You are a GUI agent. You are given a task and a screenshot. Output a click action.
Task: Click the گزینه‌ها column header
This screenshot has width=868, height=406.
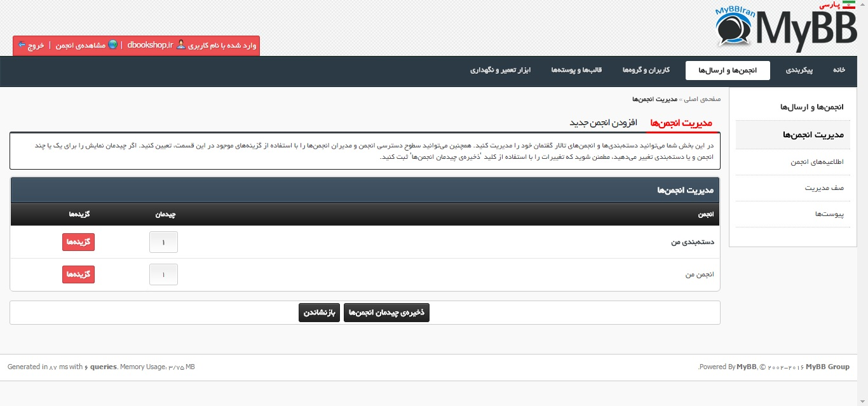click(79, 215)
